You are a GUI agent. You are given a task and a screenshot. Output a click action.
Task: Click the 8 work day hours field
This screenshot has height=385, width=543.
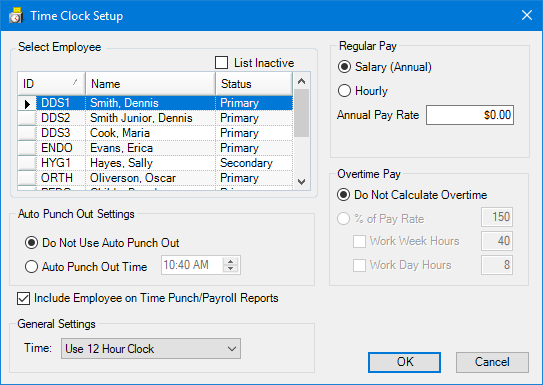[x=497, y=265]
